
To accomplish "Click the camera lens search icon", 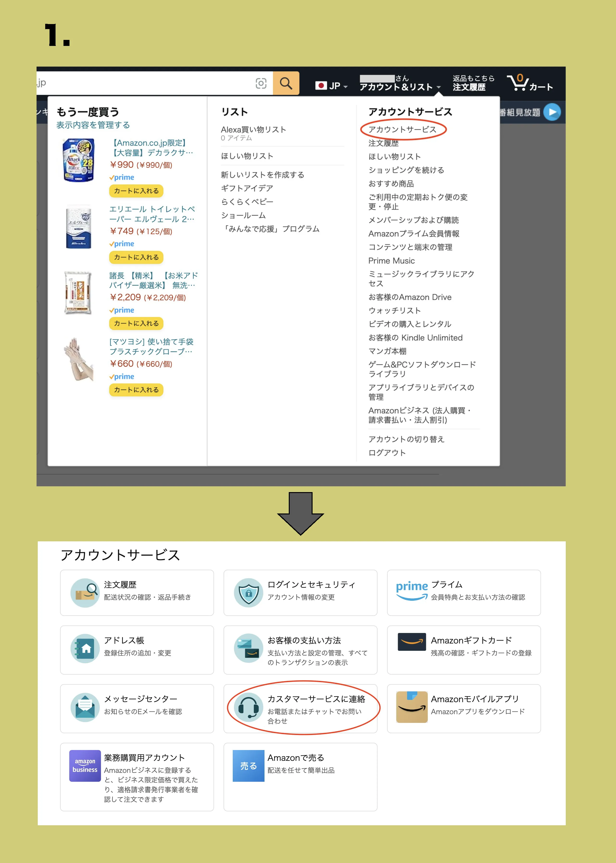I will click(261, 83).
